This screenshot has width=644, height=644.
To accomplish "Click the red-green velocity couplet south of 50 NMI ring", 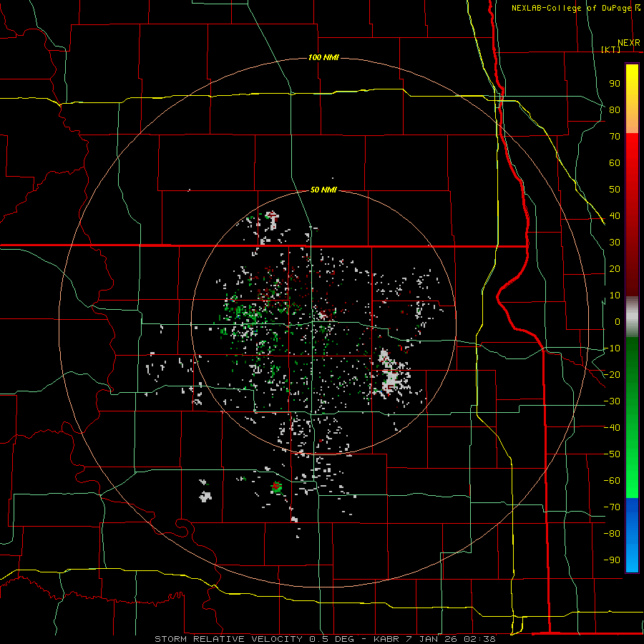I will point(276,487).
